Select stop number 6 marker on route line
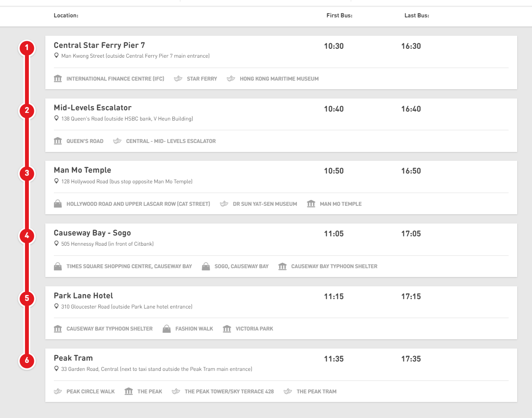532x418 pixels. point(27,361)
